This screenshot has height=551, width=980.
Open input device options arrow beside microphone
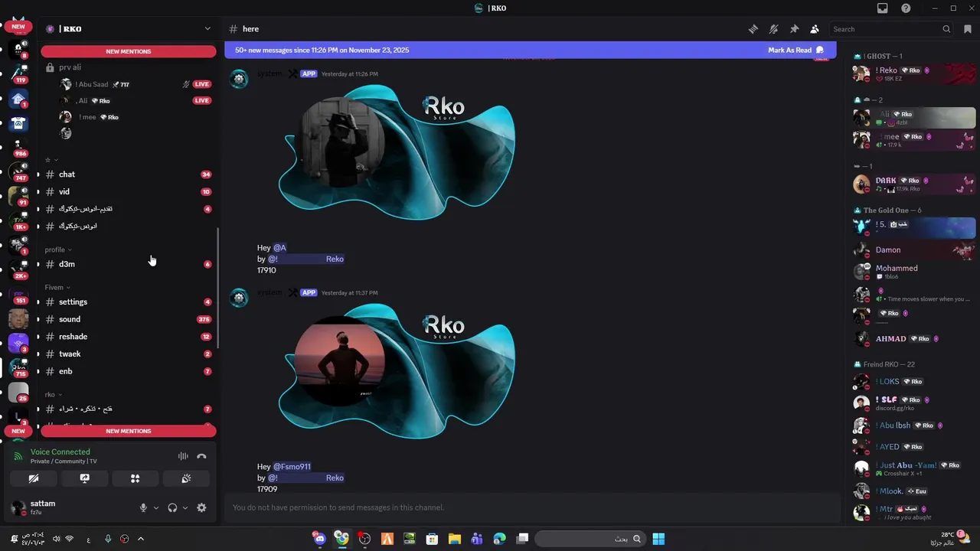click(x=156, y=507)
